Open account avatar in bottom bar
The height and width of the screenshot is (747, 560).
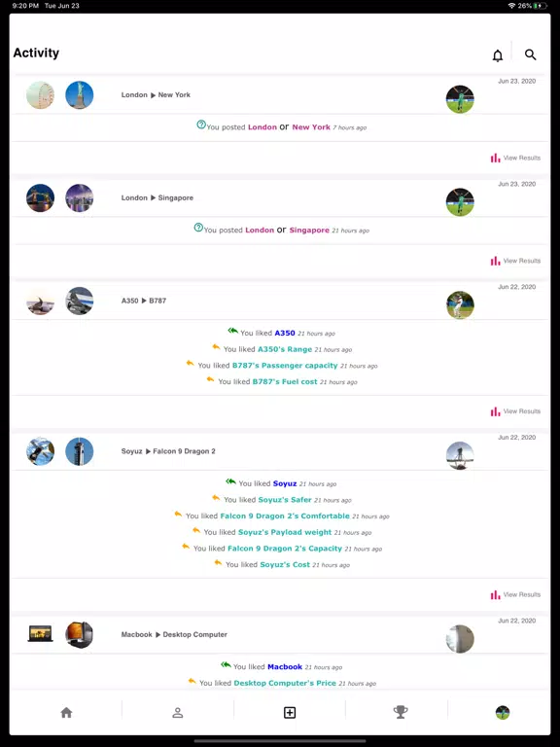click(x=503, y=712)
